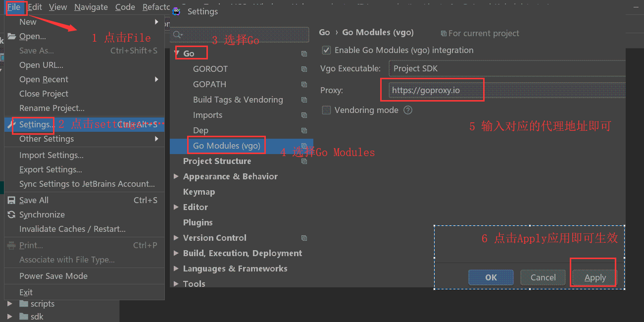Screen dimensions: 644x322
Task: Toggle Power Save Mode in File menu
Action: 84,276
